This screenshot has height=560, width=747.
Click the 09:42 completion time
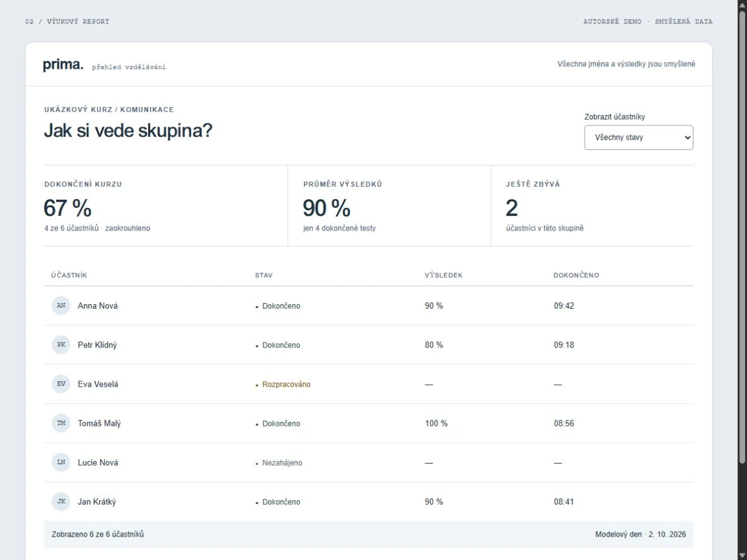coord(564,306)
